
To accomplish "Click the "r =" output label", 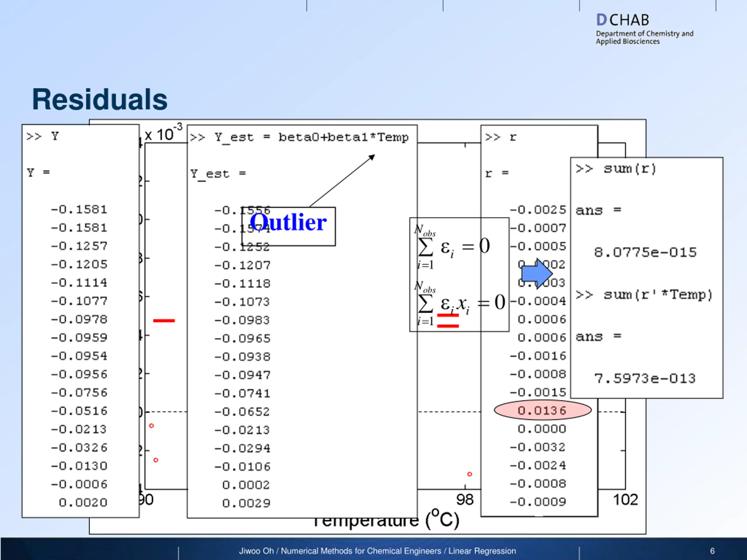I will pos(497,173).
